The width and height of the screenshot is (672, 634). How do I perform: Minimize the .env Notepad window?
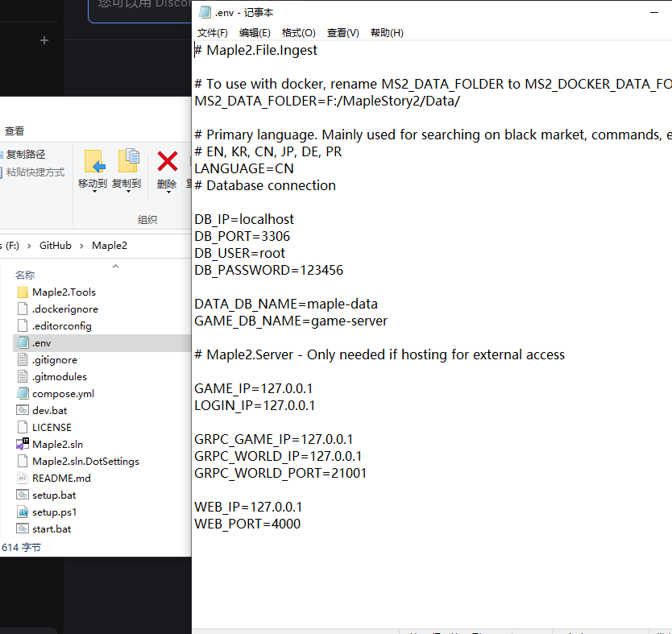(654, 12)
